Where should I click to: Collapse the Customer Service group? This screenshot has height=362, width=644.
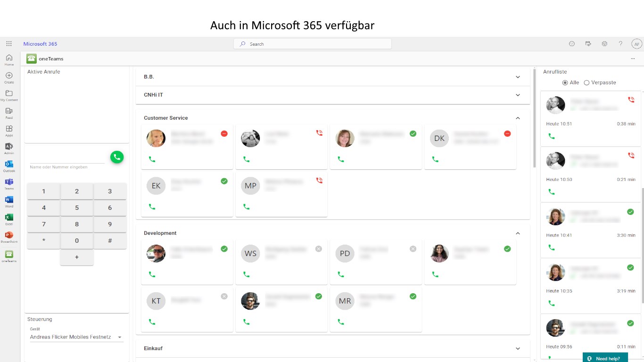coord(518,118)
